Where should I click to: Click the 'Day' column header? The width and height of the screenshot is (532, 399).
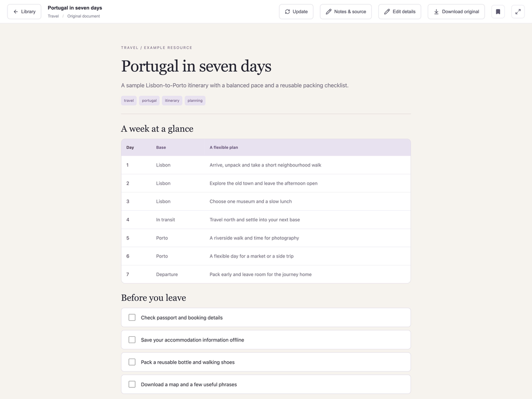pos(130,147)
